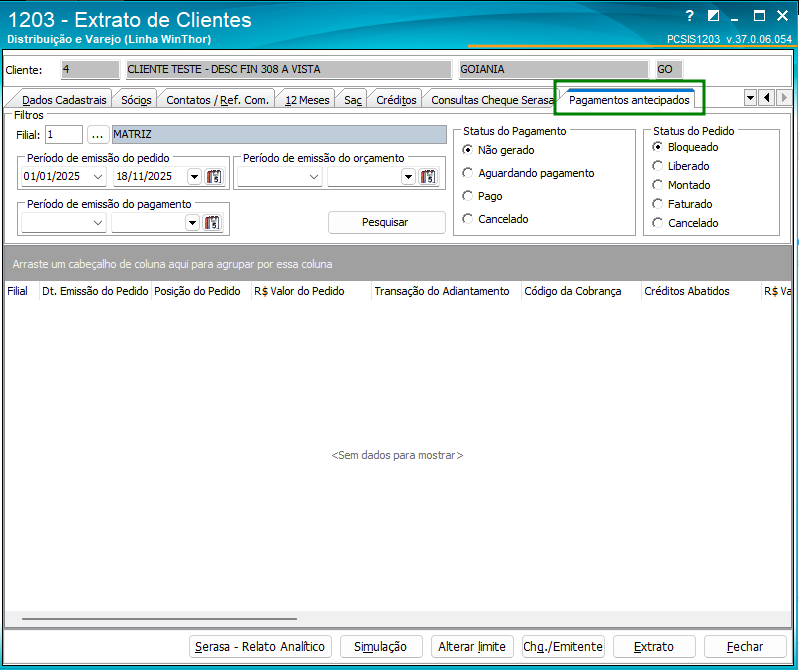This screenshot has height=670, width=799.
Task: Open calendar icon for order issue period
Action: point(214,177)
